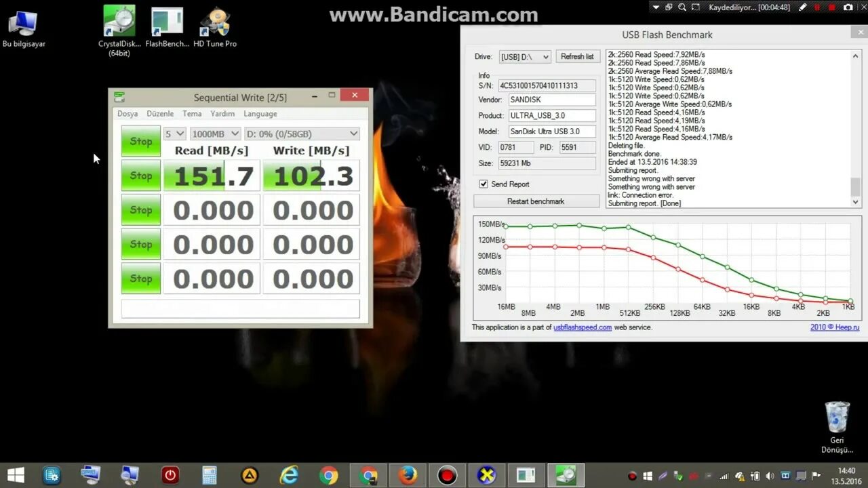Click the log scrollbar down arrow
The height and width of the screenshot is (488, 868).
click(x=856, y=202)
